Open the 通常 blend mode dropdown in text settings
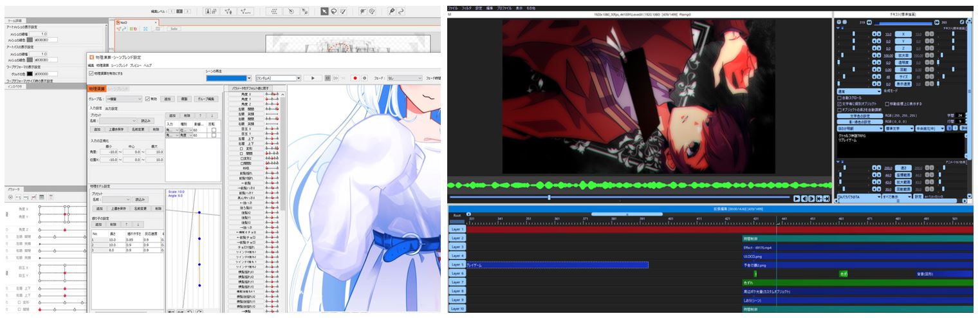Viewport: 980px width, 318px height. tap(859, 91)
